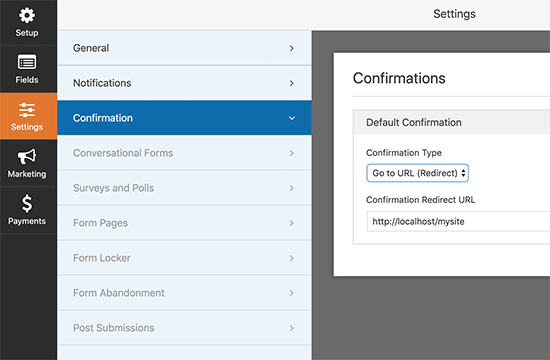Click the Confirmation Redirect URL field
The image size is (550, 360).
click(458, 221)
